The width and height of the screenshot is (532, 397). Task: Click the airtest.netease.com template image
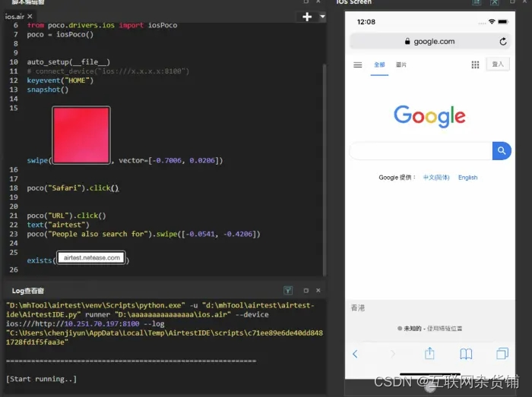91,258
